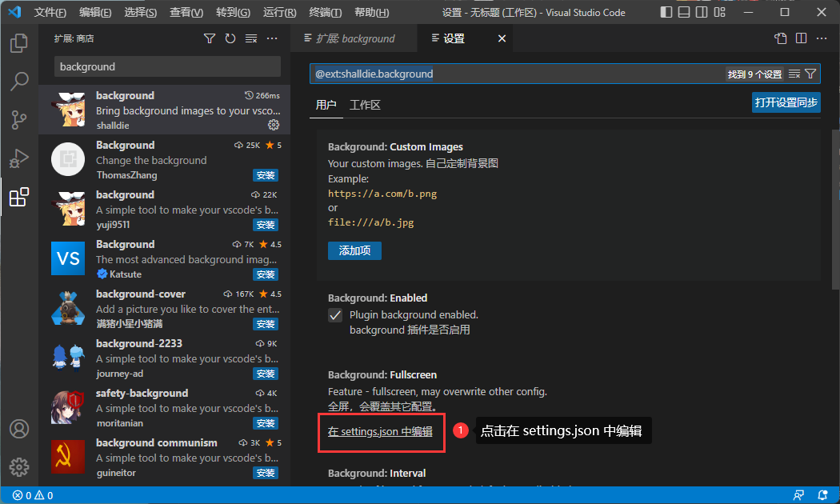
Task: Open the 帮助(H) menu
Action: (372, 12)
